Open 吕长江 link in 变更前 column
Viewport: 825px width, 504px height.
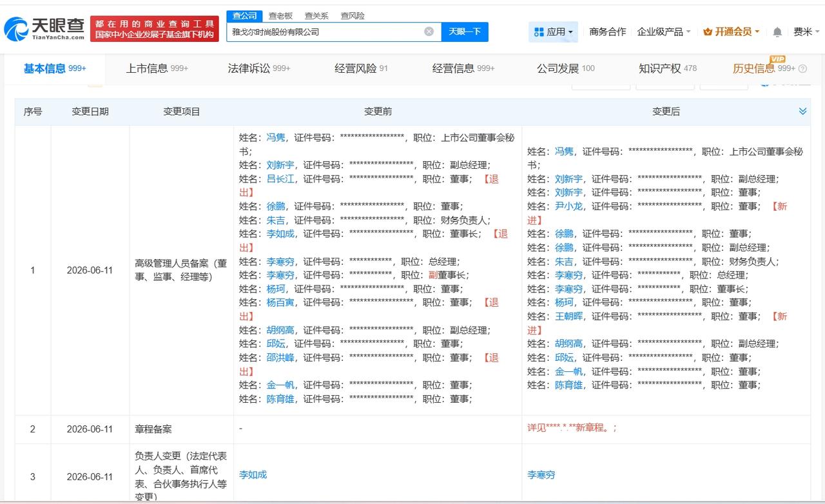click(280, 179)
